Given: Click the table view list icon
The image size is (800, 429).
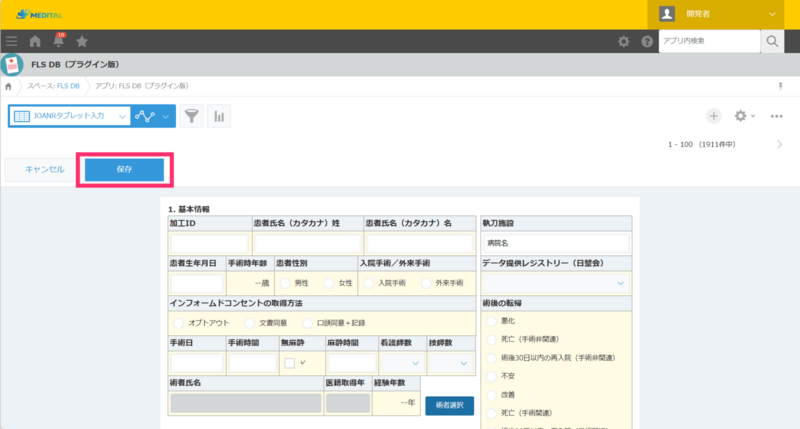Looking at the screenshot, I should [22, 116].
